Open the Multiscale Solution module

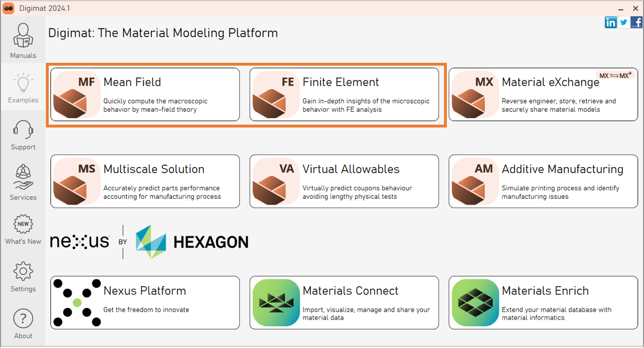(x=145, y=181)
